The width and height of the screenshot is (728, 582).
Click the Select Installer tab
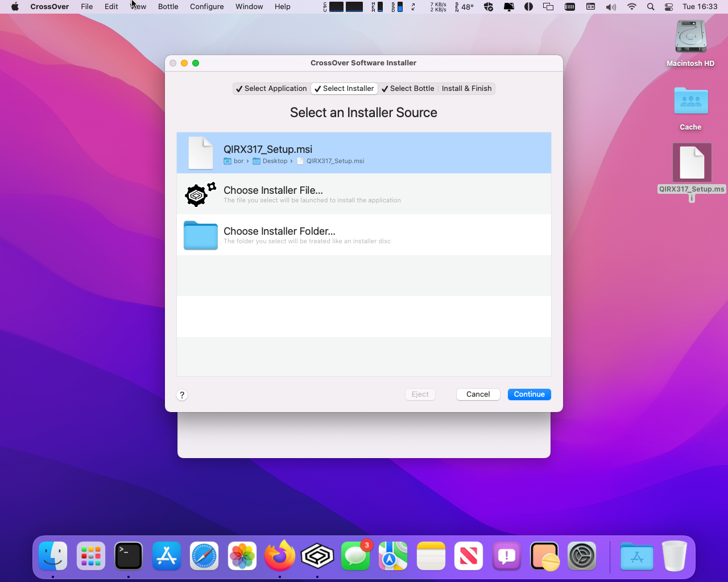[x=344, y=89]
